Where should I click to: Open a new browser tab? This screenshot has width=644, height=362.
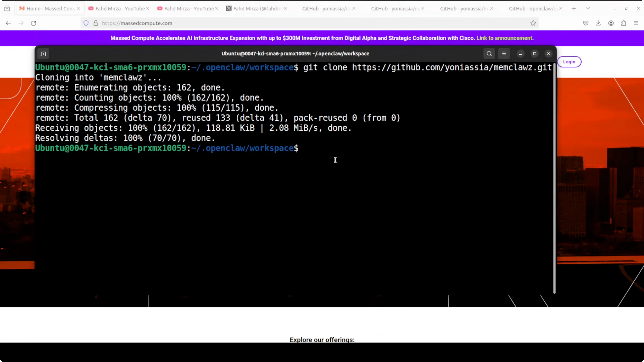click(x=574, y=9)
